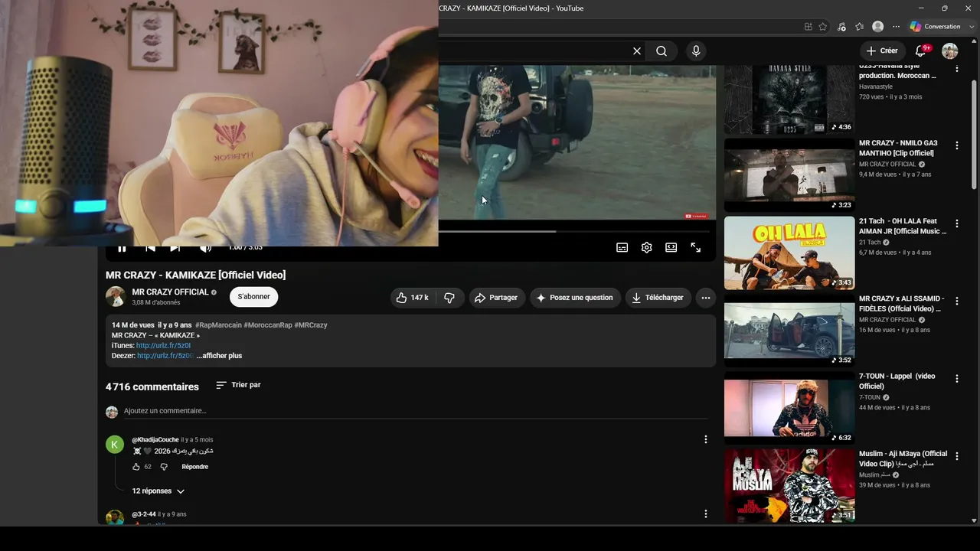Click the 7-TOUN - Lappel video title

click(897, 381)
